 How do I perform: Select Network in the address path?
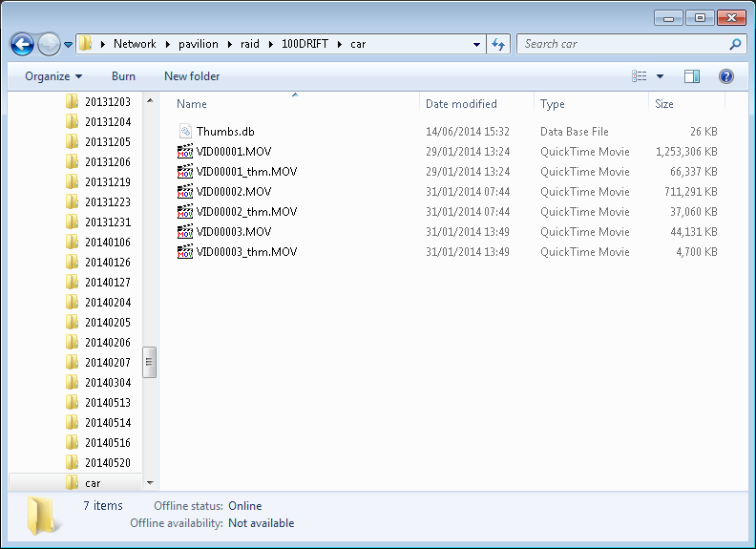point(135,44)
